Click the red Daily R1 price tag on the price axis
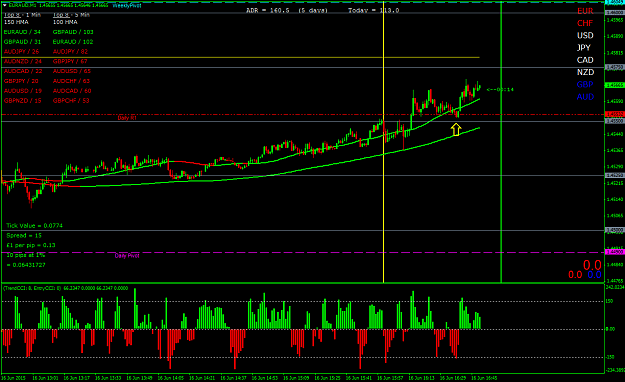625x382 pixels. (614, 114)
